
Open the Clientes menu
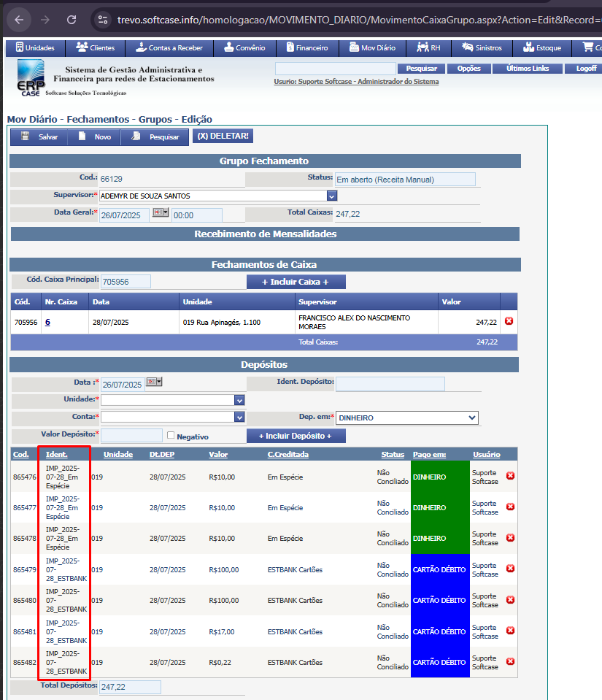(95, 47)
